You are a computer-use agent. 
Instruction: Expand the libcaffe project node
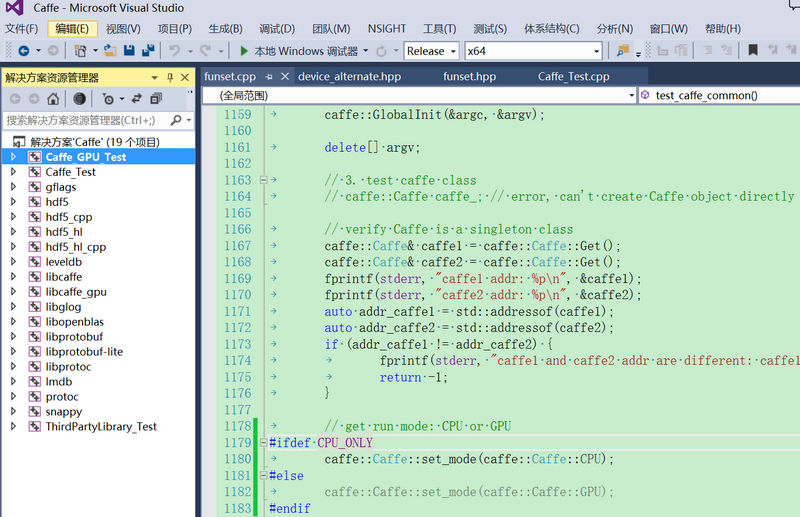click(14, 277)
